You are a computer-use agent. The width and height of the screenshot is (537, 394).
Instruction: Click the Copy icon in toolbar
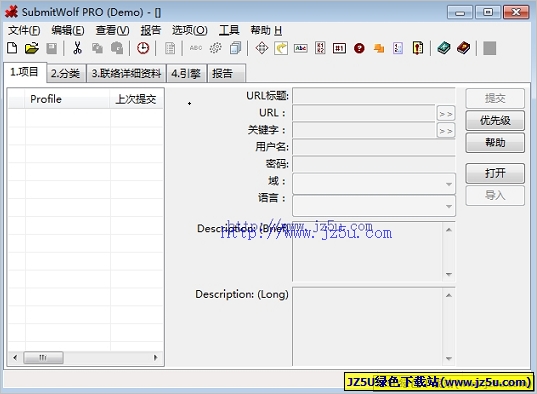97,48
